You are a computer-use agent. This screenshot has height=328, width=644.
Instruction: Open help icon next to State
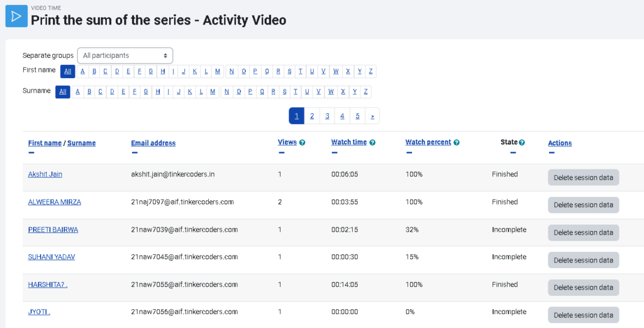[522, 143]
